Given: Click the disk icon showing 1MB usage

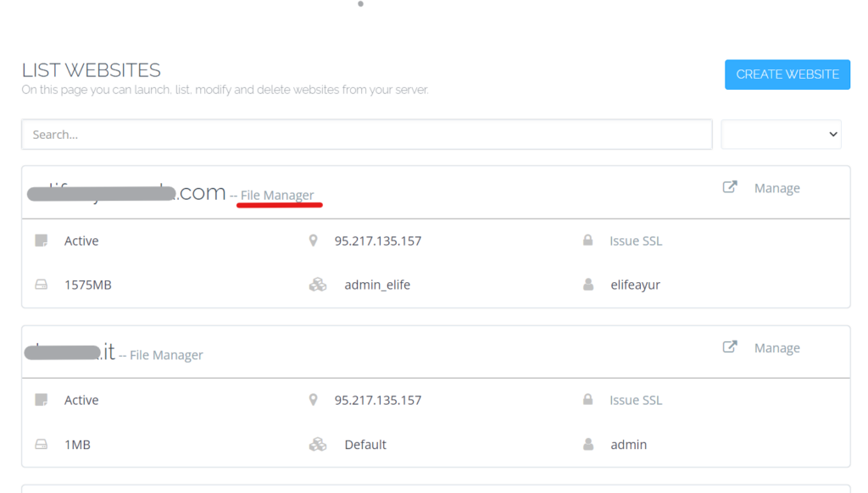Looking at the screenshot, I should coord(42,444).
